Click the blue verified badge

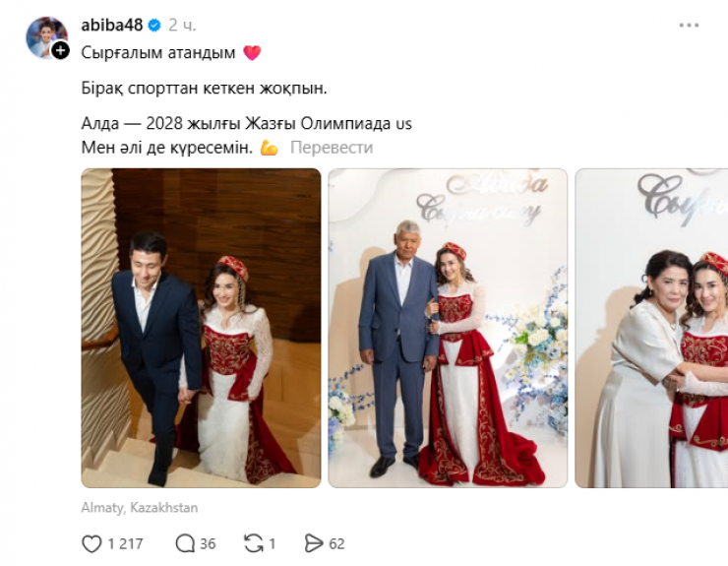(x=154, y=25)
